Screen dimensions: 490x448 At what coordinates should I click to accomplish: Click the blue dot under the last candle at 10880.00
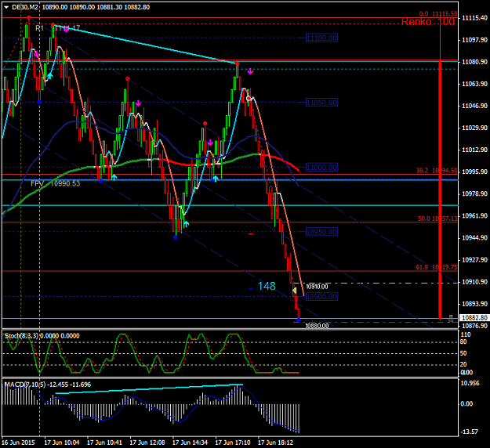298,320
